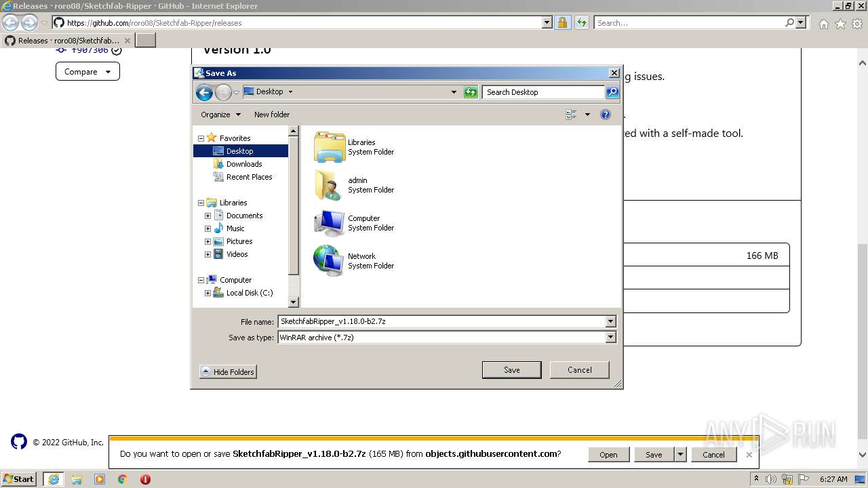Image resolution: width=868 pixels, height=488 pixels.
Task: Click the search magnifier in Save As
Action: pyautogui.click(x=612, y=92)
